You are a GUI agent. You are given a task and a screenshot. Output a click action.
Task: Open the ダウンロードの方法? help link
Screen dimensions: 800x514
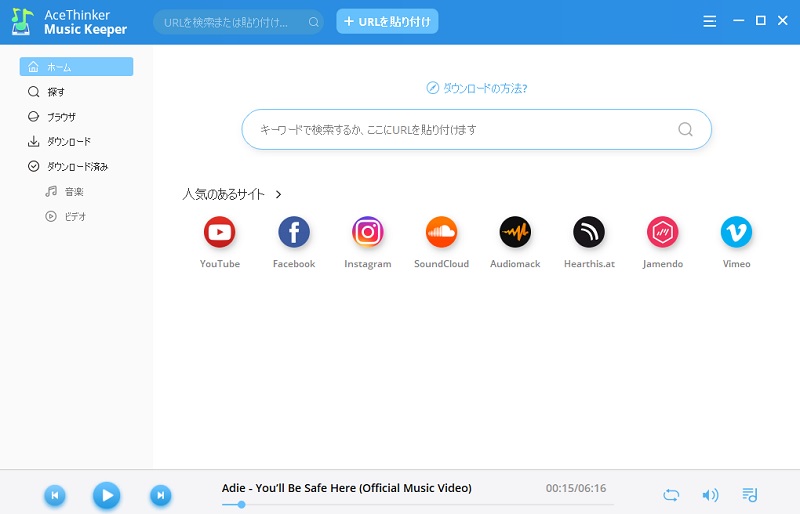477,88
